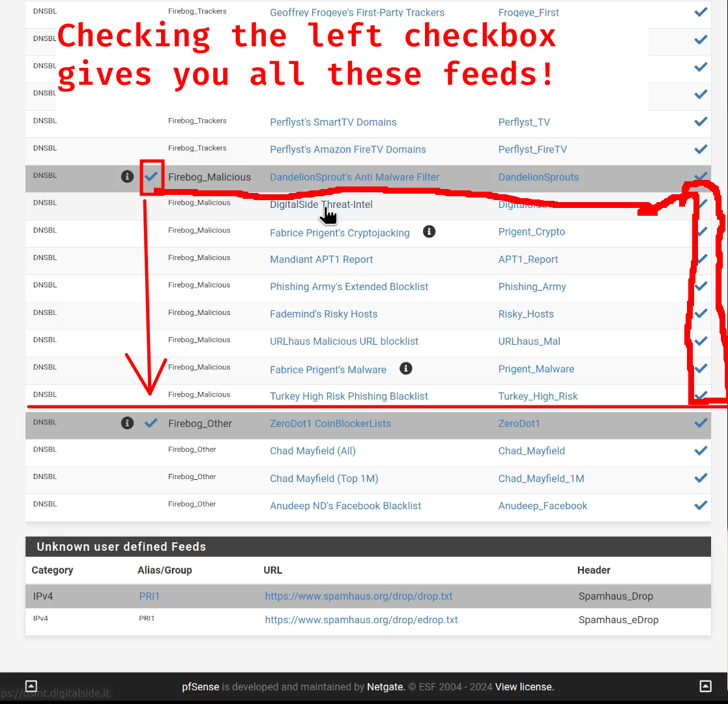Click the Chad_Mayfield_1M header link
The image size is (728, 704).
tap(542, 478)
